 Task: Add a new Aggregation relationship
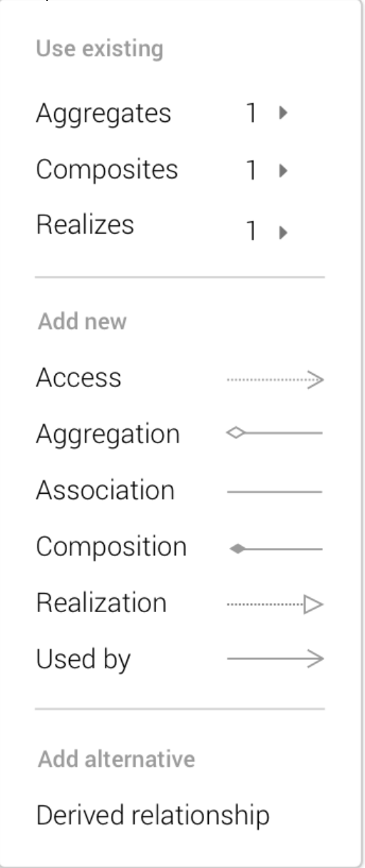180,434
